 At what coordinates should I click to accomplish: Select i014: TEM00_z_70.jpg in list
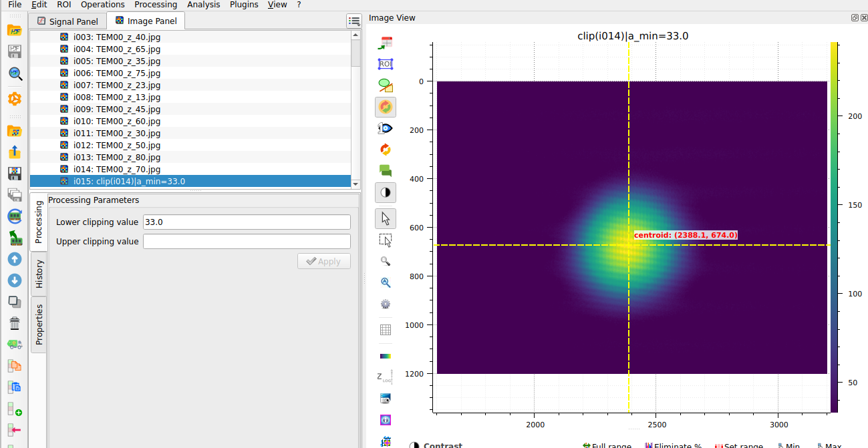190,169
